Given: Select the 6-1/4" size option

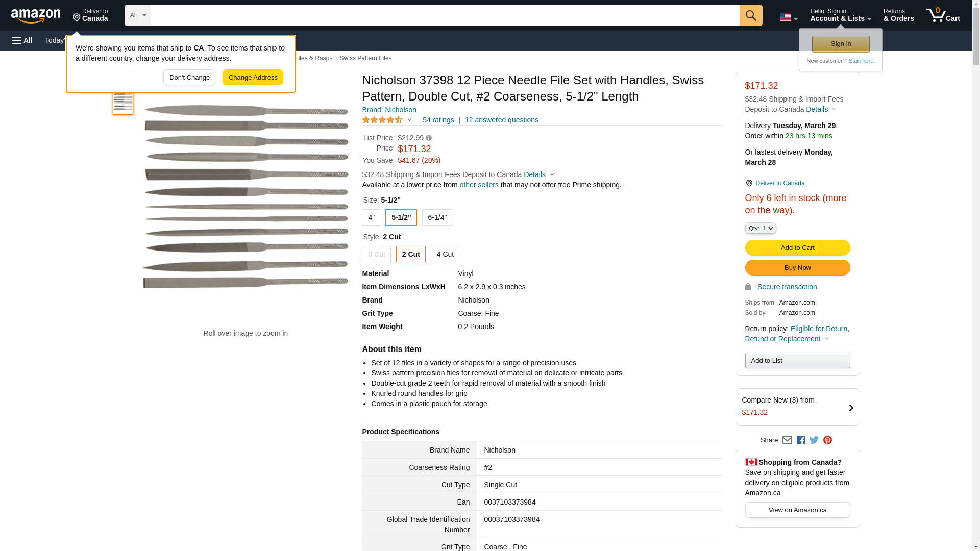Looking at the screenshot, I should coord(437,217).
